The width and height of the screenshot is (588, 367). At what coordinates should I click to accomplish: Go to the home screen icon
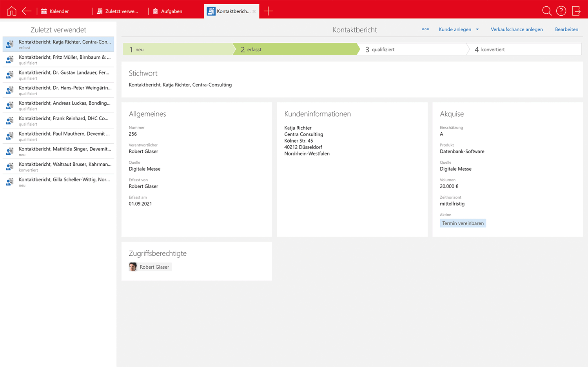point(12,11)
